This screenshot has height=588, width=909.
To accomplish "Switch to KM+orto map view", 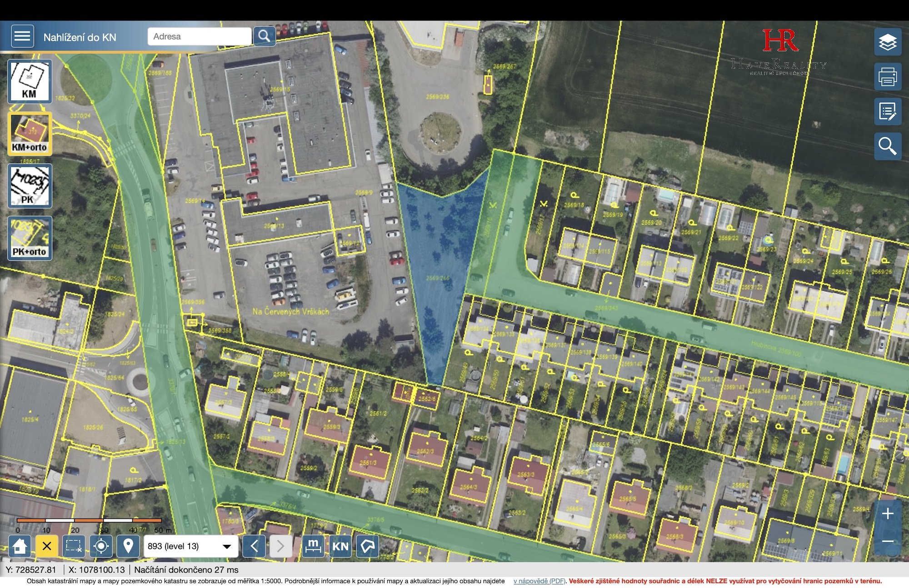I will coord(30,134).
